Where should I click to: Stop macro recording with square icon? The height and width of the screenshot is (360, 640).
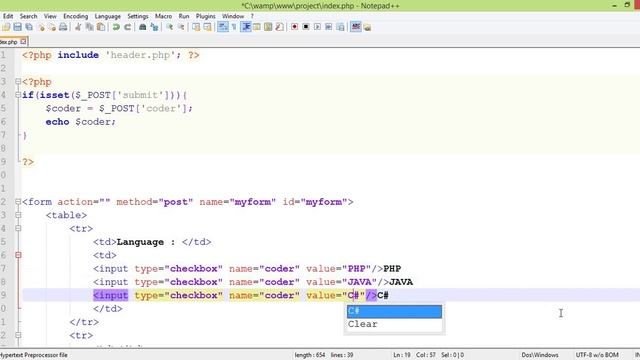[x=306, y=27]
